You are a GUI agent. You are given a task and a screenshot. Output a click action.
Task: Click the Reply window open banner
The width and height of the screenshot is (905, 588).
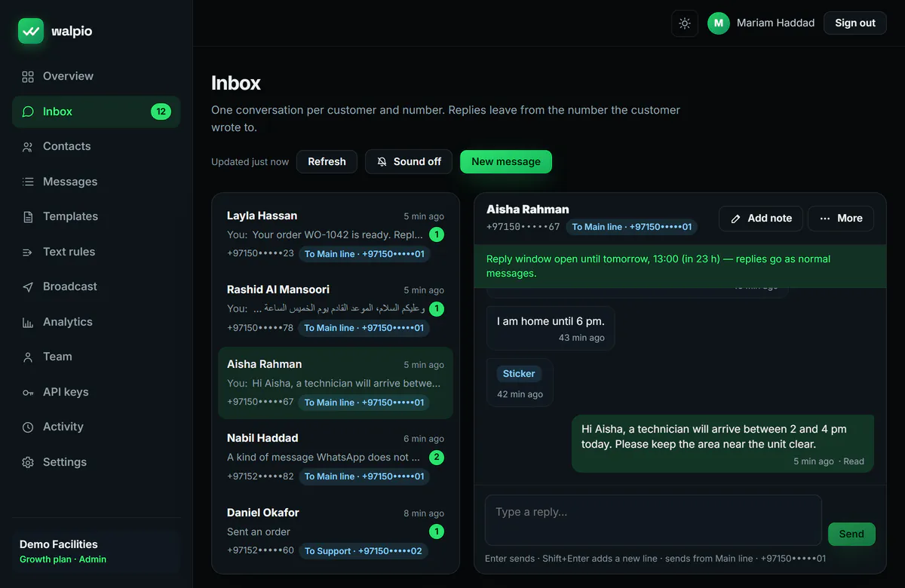680,266
